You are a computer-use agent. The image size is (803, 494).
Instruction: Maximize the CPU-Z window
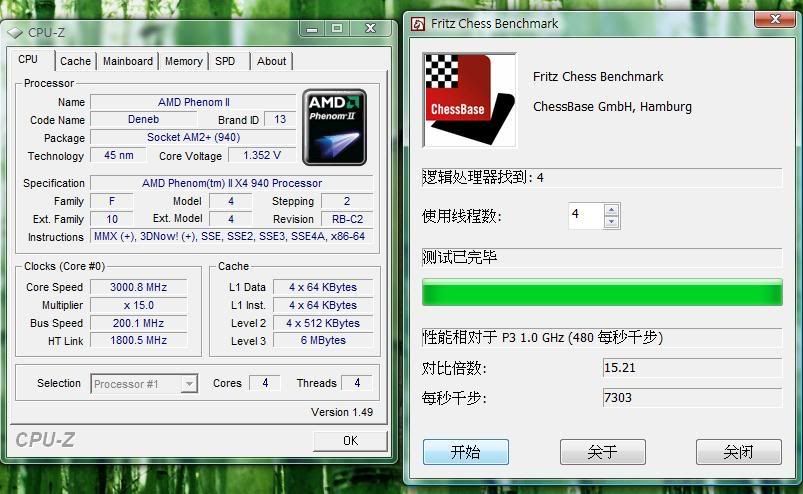coord(337,29)
